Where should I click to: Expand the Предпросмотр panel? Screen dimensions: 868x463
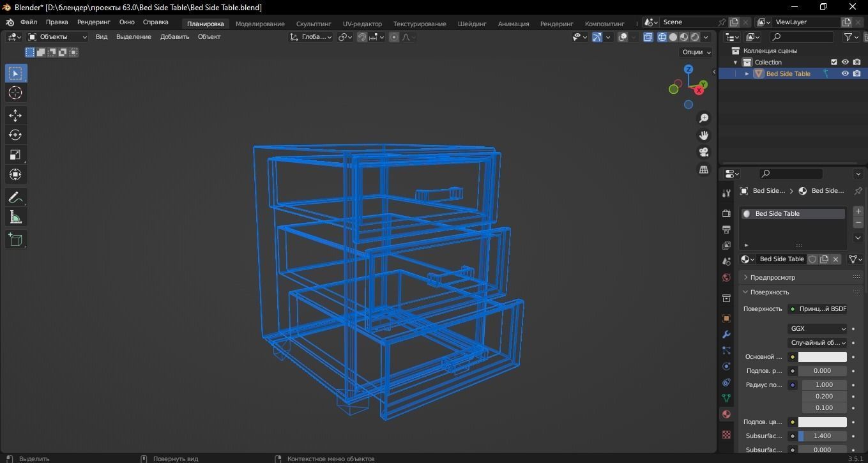pyautogui.click(x=801, y=277)
